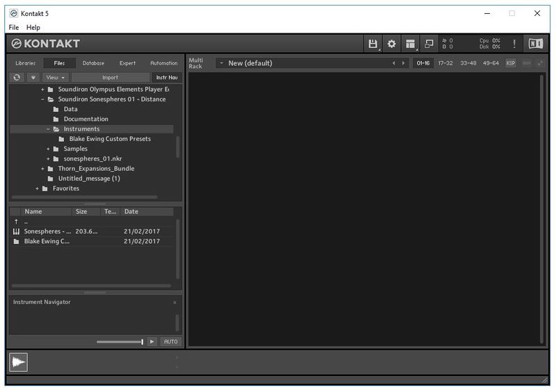556x392 pixels.
Task: Click the refresh icon in Files browser
Action: [17, 77]
